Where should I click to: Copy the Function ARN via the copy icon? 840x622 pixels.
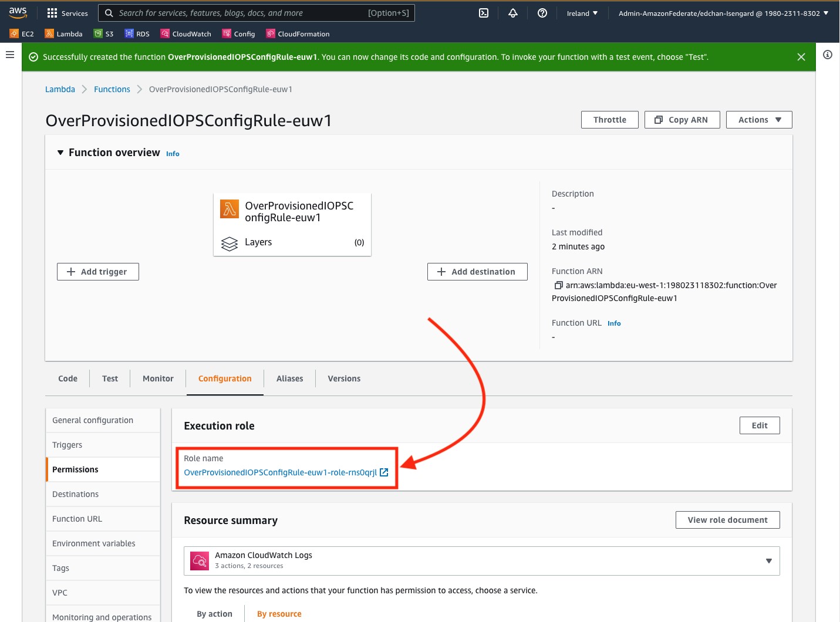[558, 285]
